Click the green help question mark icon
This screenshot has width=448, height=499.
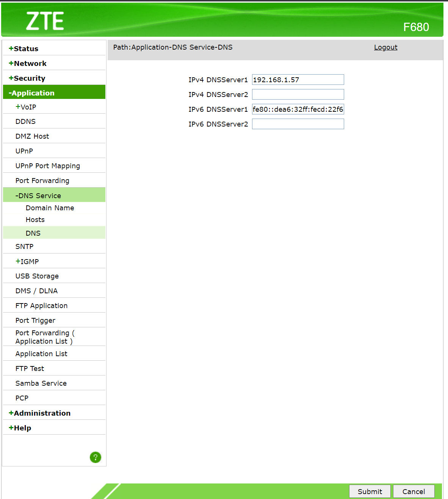(x=96, y=457)
